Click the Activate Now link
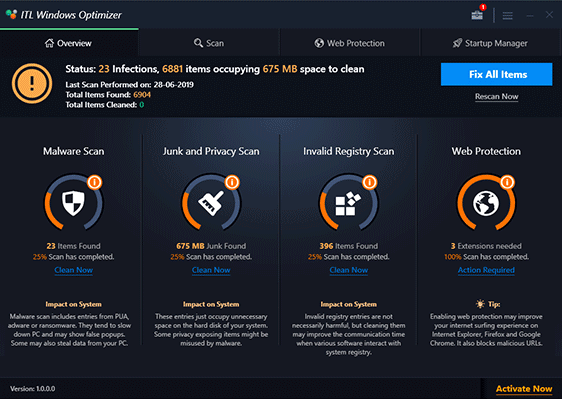The width and height of the screenshot is (562, 399). point(524,389)
